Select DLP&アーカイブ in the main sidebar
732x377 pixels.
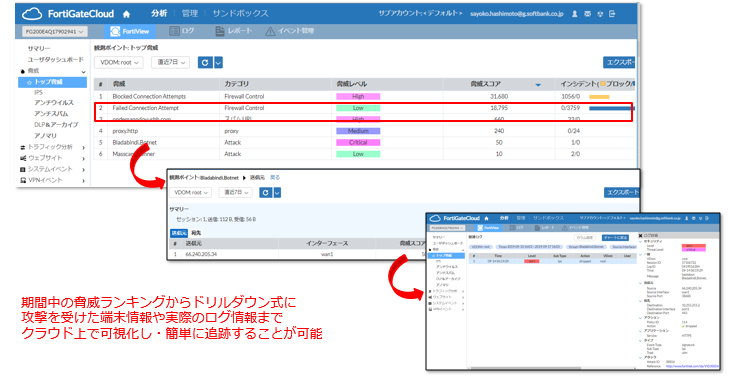click(56, 125)
